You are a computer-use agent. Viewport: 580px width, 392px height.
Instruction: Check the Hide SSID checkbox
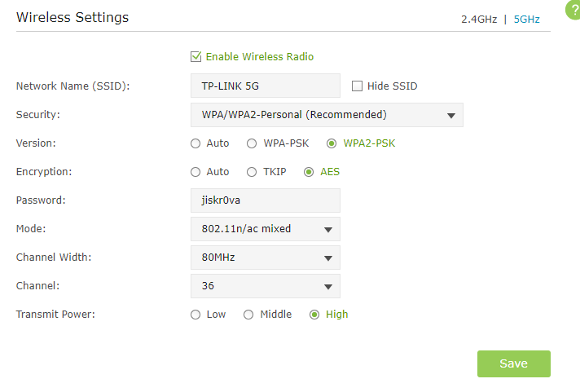click(x=357, y=86)
